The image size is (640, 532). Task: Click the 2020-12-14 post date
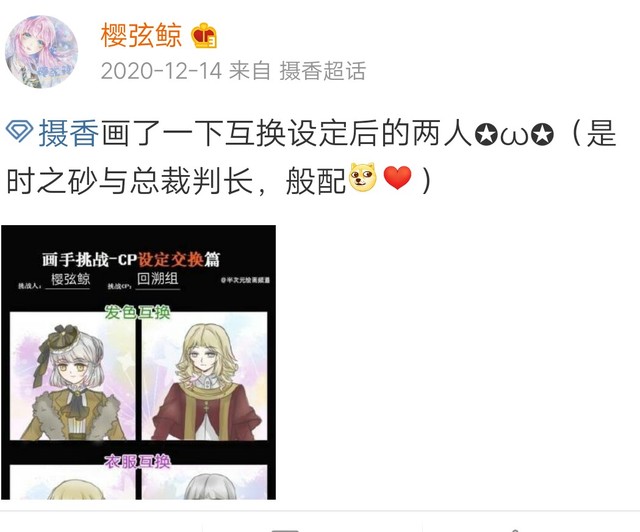[161, 71]
